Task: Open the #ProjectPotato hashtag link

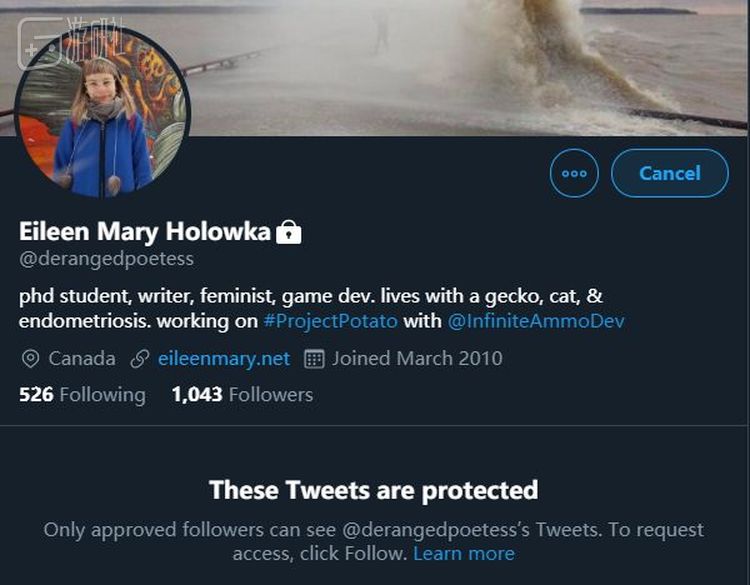Action: pyautogui.click(x=330, y=321)
